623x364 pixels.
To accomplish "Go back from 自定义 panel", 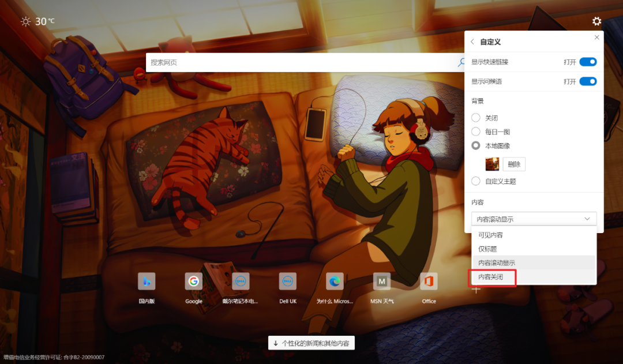I will coord(472,42).
